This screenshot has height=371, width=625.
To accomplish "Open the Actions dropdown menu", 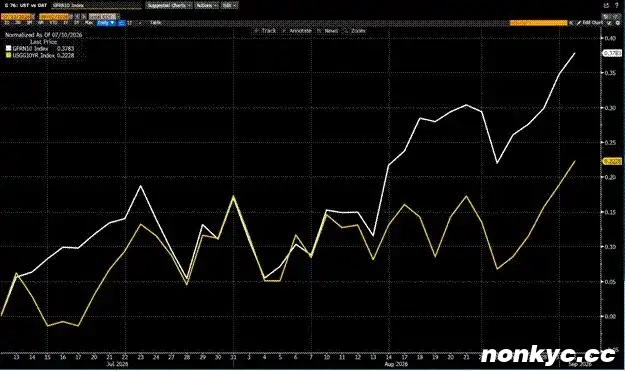I will [x=206, y=6].
